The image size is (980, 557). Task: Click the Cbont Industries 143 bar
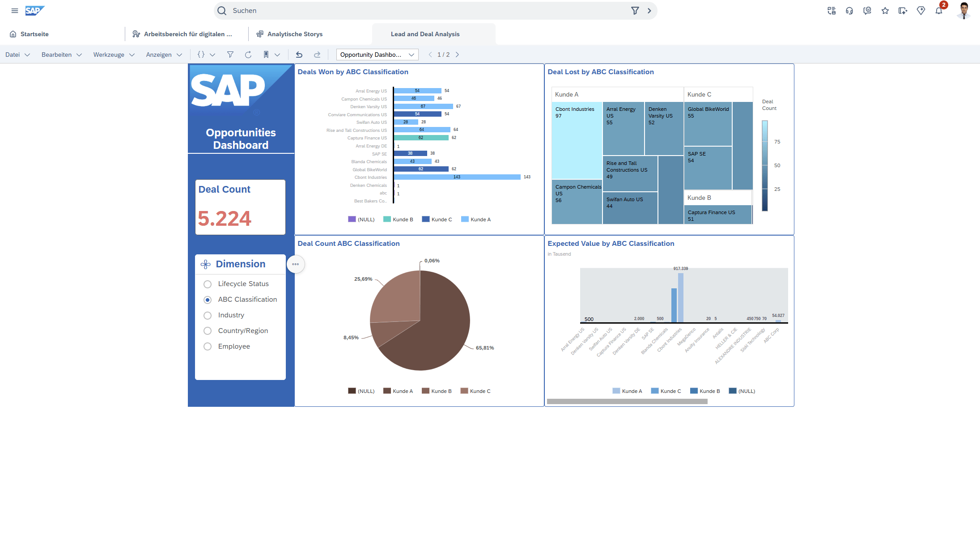pos(457,177)
